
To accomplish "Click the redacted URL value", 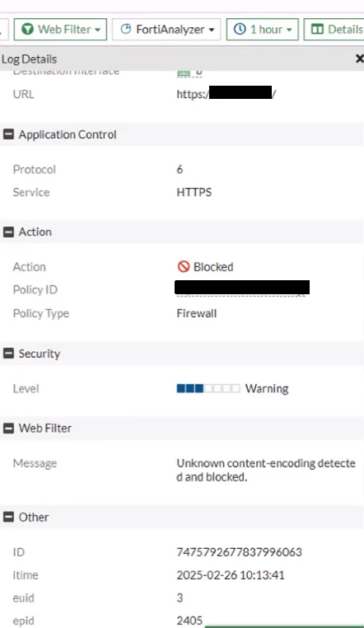I will (x=226, y=94).
